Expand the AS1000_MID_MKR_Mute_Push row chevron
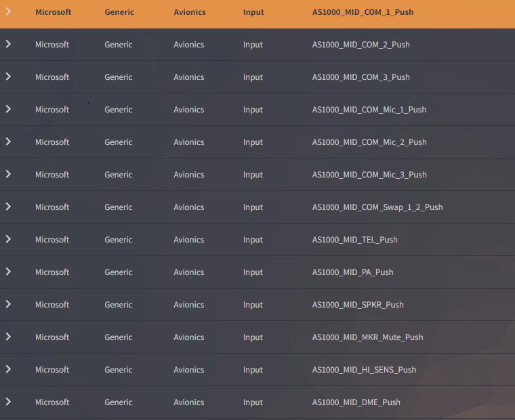This screenshot has width=515, height=420. point(8,337)
